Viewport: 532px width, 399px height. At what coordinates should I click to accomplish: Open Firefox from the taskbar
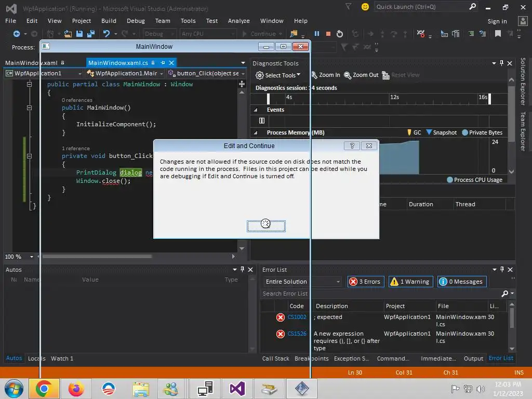point(76,389)
